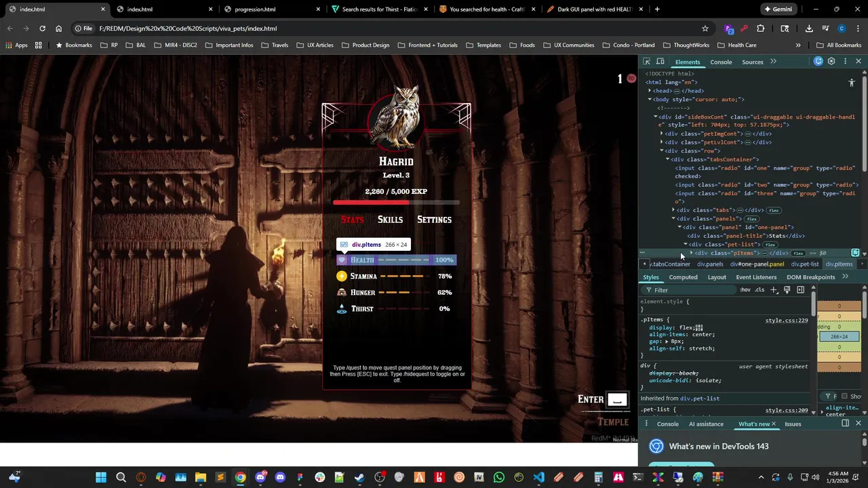Screen dimensions: 868x488
Task: Click the Windows Start button
Action: pyautogui.click(x=101, y=477)
